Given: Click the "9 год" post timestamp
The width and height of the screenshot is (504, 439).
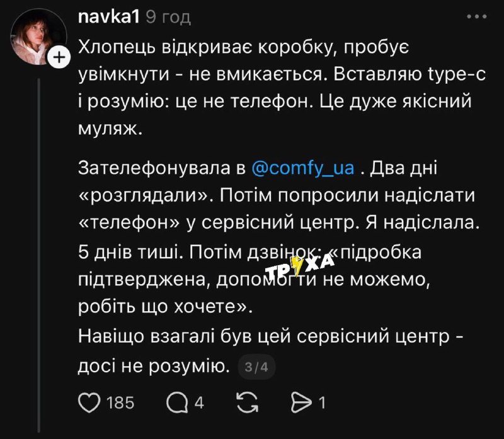Looking at the screenshot, I should (168, 18).
